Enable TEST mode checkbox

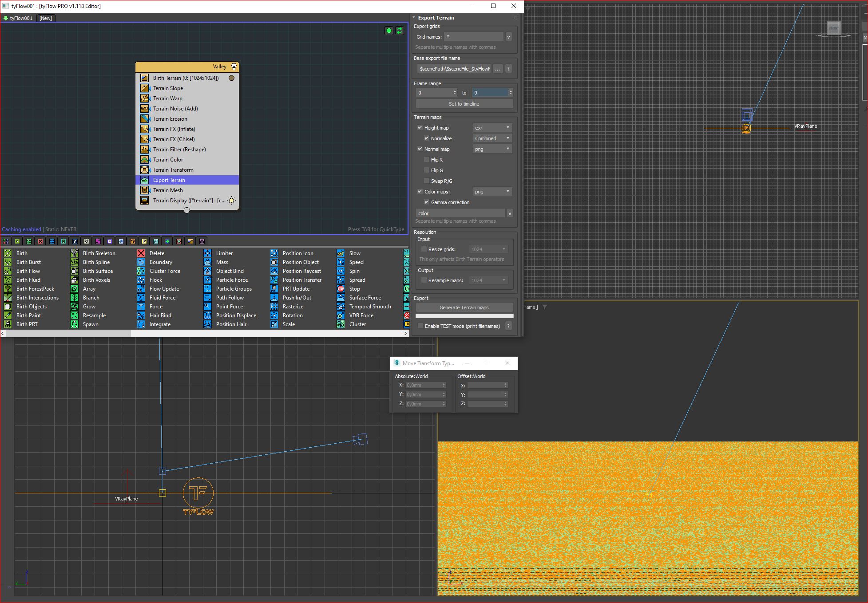(420, 326)
